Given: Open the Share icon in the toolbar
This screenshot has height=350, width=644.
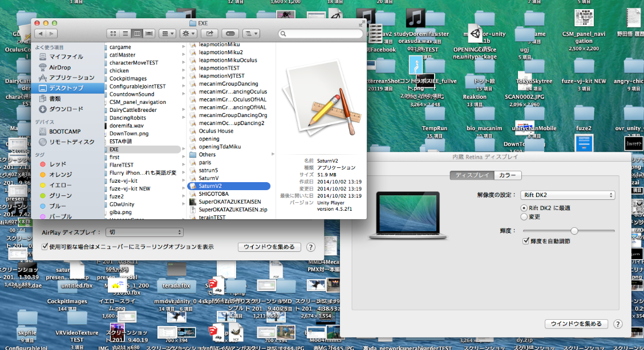Looking at the screenshot, I should (209, 33).
